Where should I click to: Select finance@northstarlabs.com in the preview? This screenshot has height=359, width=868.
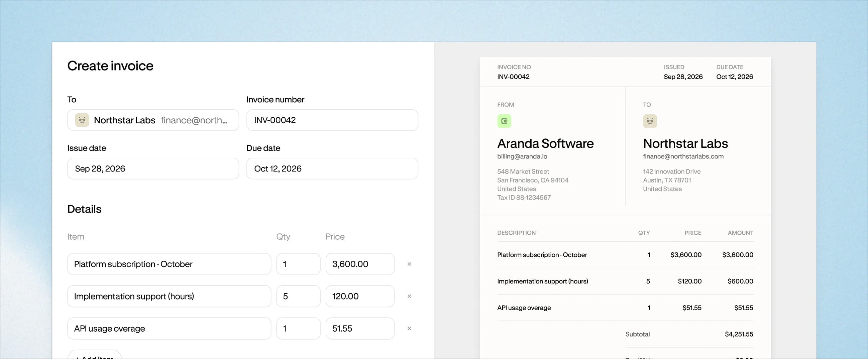pyautogui.click(x=683, y=156)
